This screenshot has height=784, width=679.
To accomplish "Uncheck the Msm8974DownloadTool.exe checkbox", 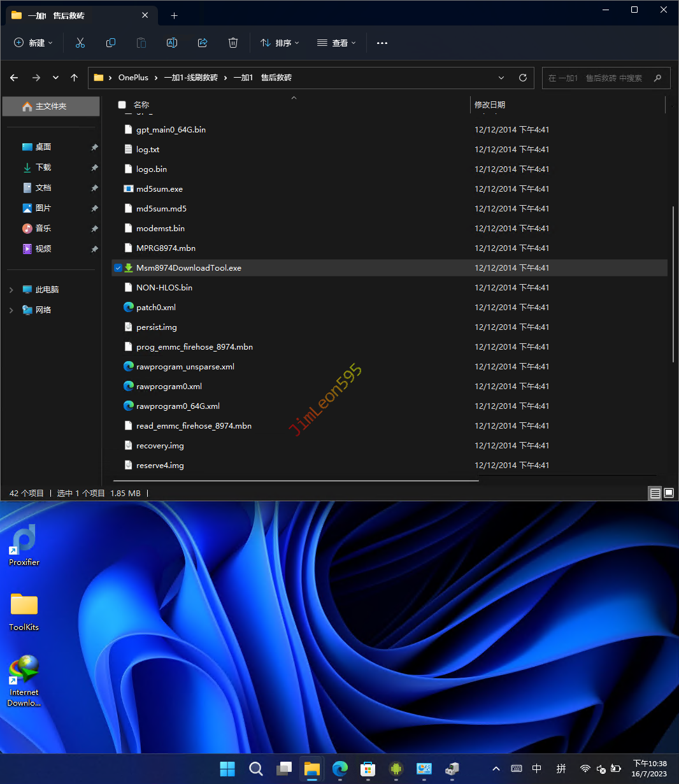I will (118, 268).
